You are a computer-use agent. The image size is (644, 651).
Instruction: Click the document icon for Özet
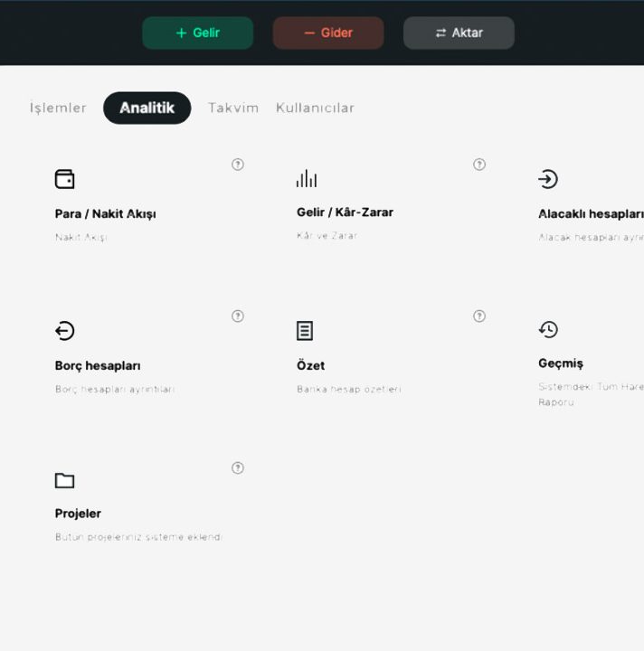coord(305,331)
